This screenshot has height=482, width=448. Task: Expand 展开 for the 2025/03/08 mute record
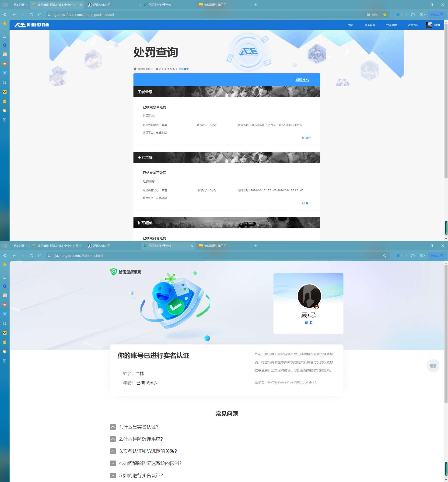(306, 138)
